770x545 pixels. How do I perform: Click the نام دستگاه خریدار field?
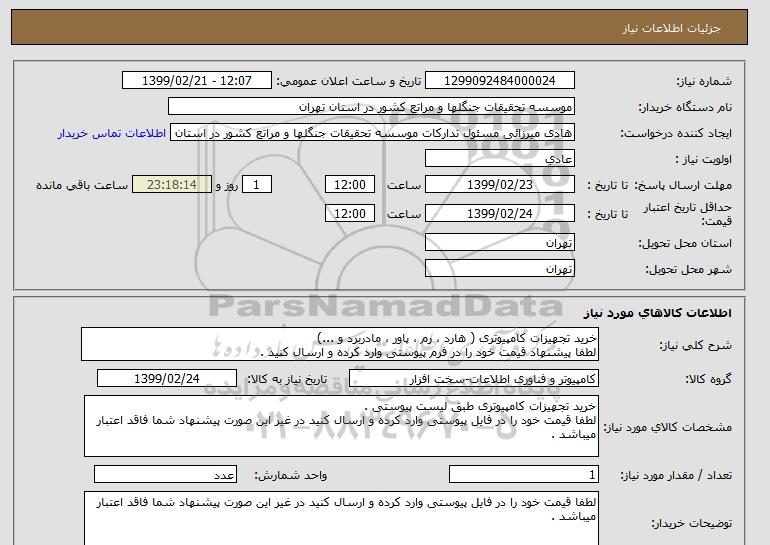[x=371, y=107]
